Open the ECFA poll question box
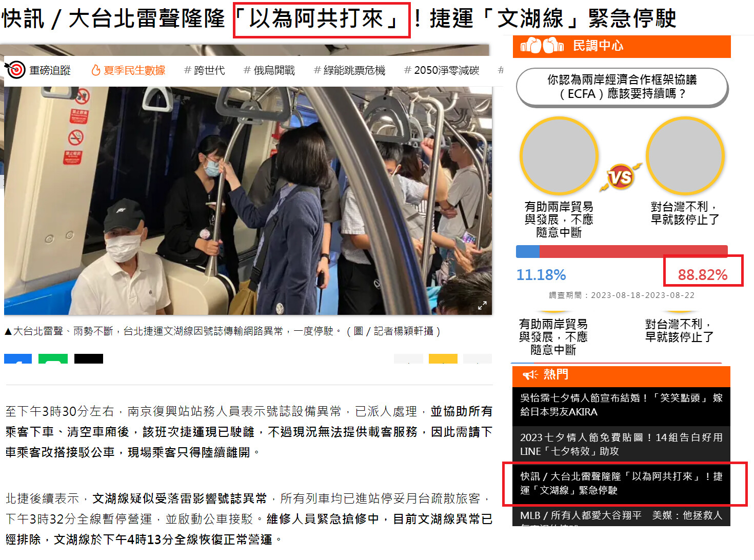 coord(622,87)
